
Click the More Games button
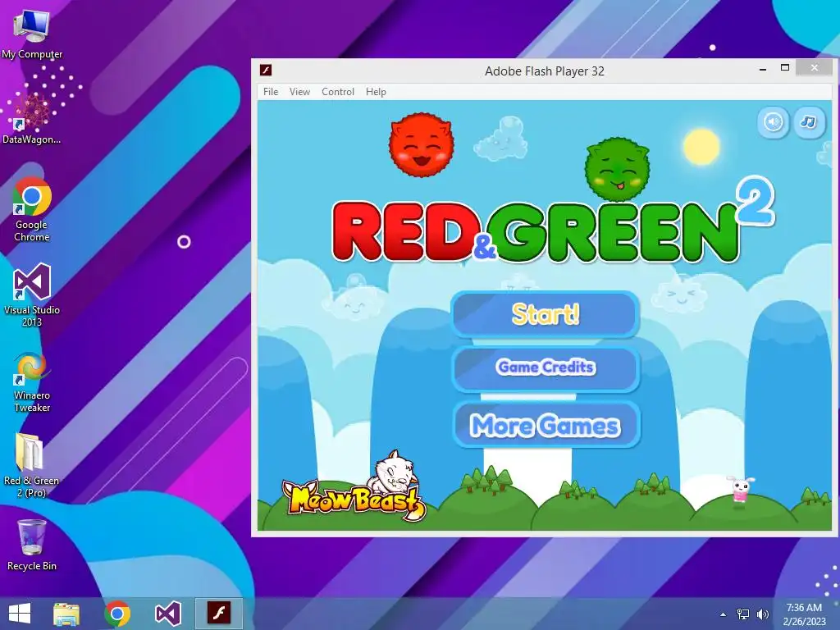[546, 426]
